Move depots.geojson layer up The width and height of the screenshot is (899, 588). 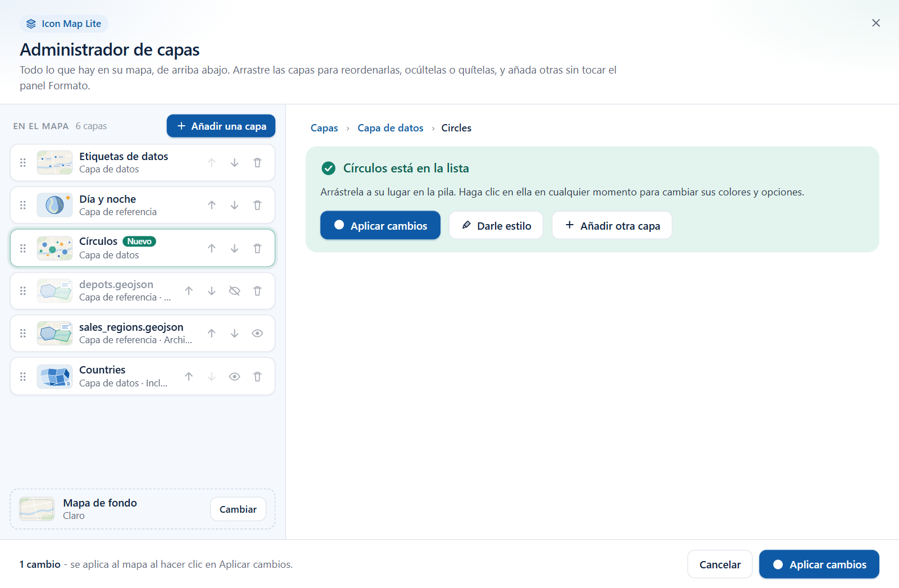click(x=189, y=291)
